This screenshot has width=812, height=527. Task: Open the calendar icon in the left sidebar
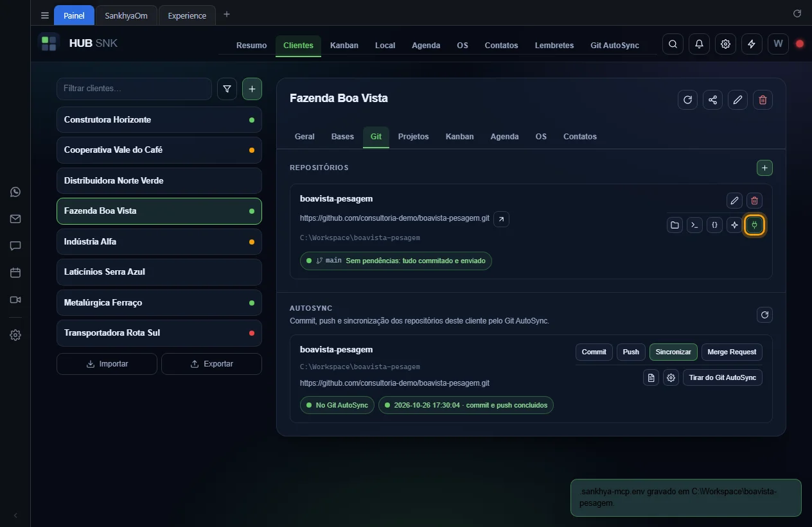(15, 273)
